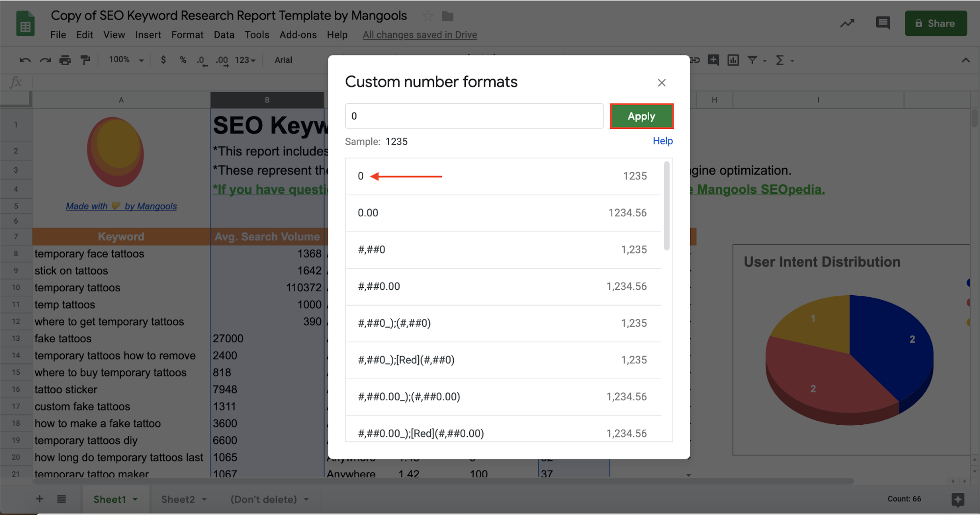980x515 pixels.
Task: Click the Explore icon at bottom right
Action: [958, 499]
